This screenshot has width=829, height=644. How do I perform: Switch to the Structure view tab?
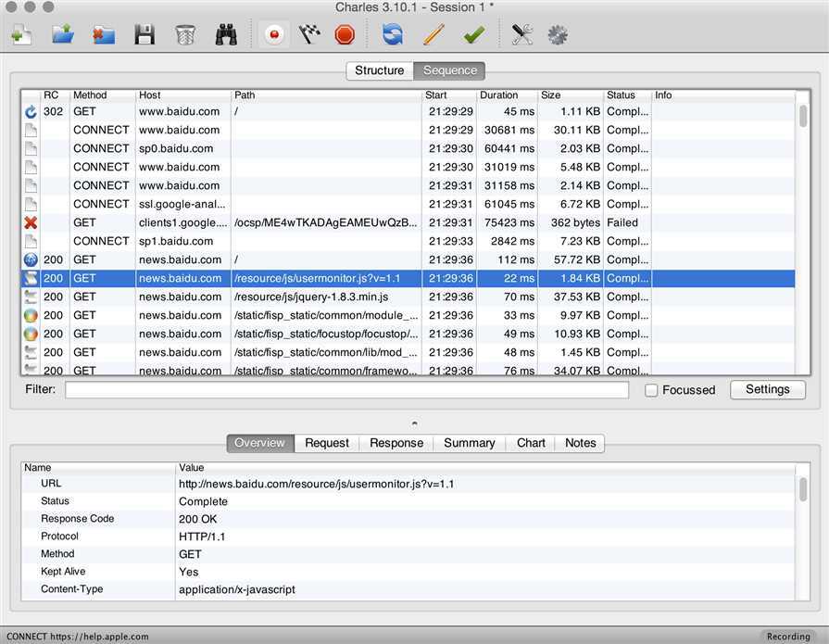click(x=380, y=70)
